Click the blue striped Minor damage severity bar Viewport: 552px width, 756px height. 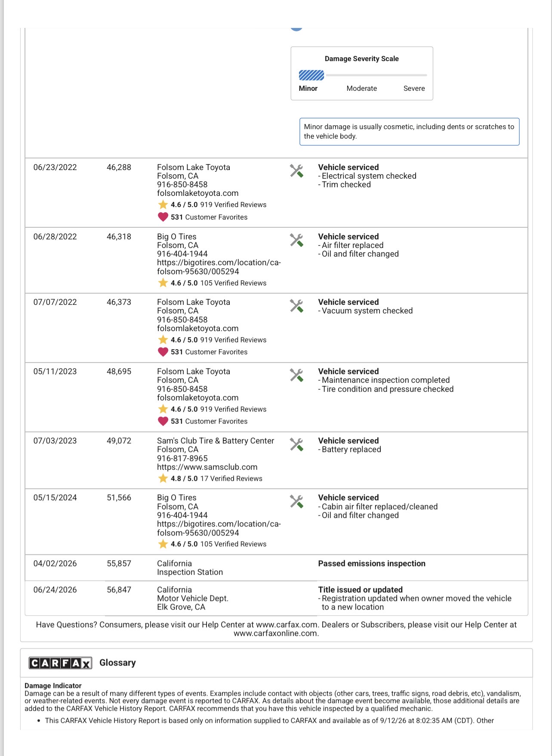point(311,75)
